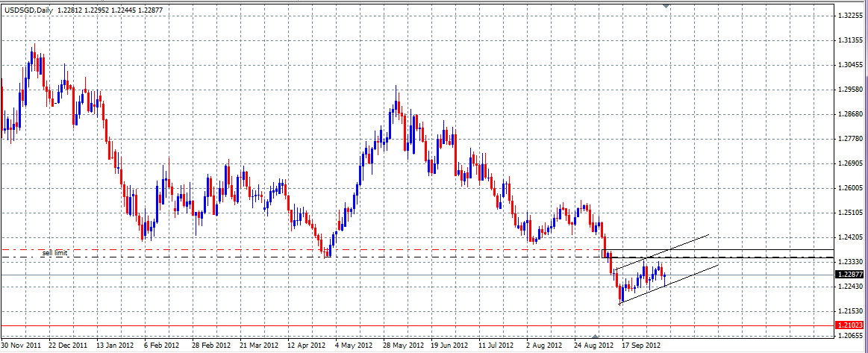The width and height of the screenshot is (868, 353).
Task: Click the 1.32255 price on scale
Action: click(x=850, y=16)
